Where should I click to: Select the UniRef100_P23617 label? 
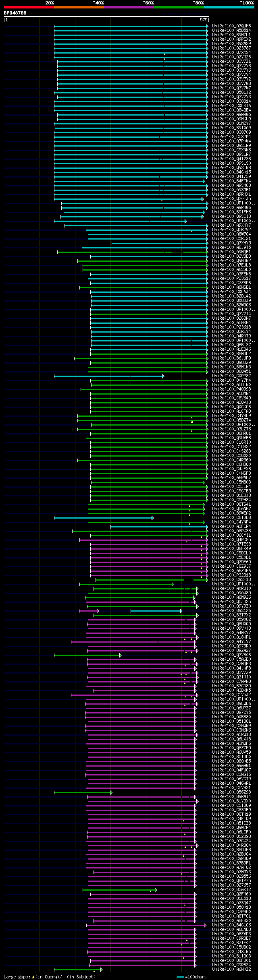[x=231, y=279]
